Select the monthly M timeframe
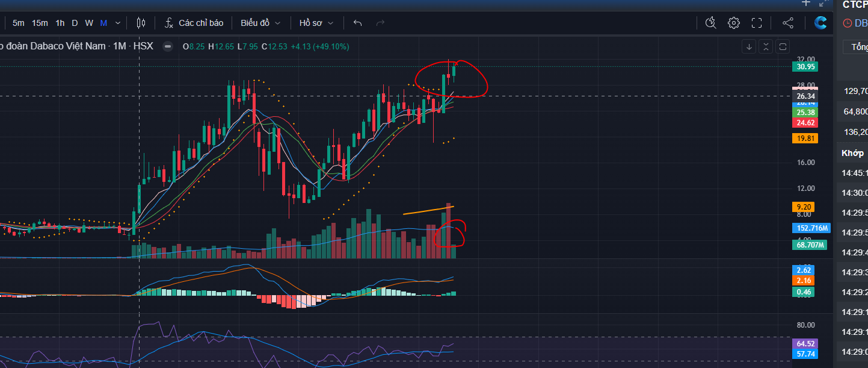The width and height of the screenshot is (868, 368). (x=103, y=23)
